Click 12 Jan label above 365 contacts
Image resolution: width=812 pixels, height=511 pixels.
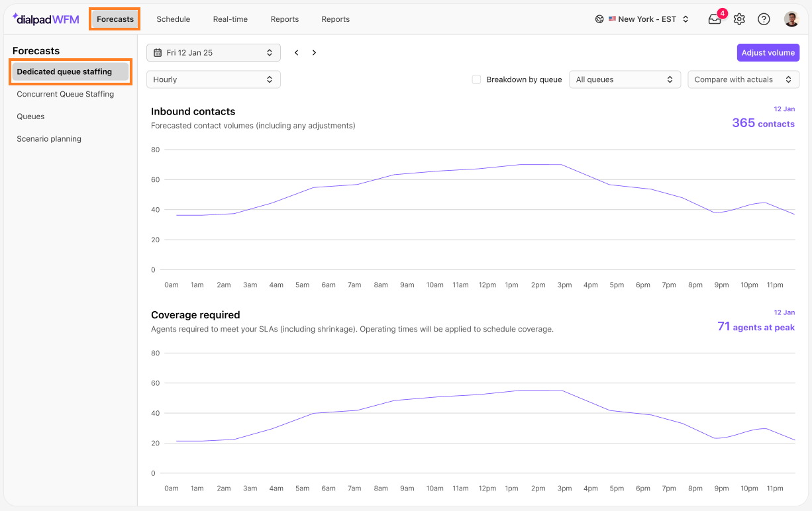(784, 109)
